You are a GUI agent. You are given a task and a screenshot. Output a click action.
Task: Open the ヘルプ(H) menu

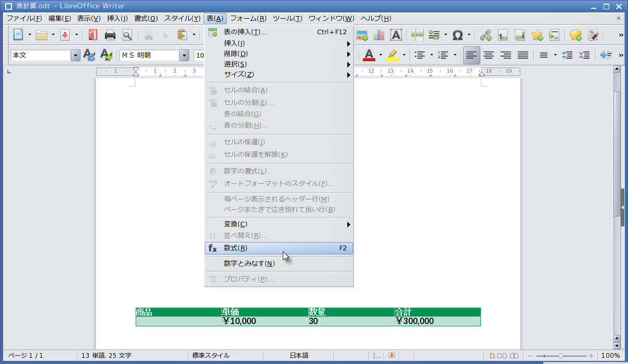click(x=376, y=18)
